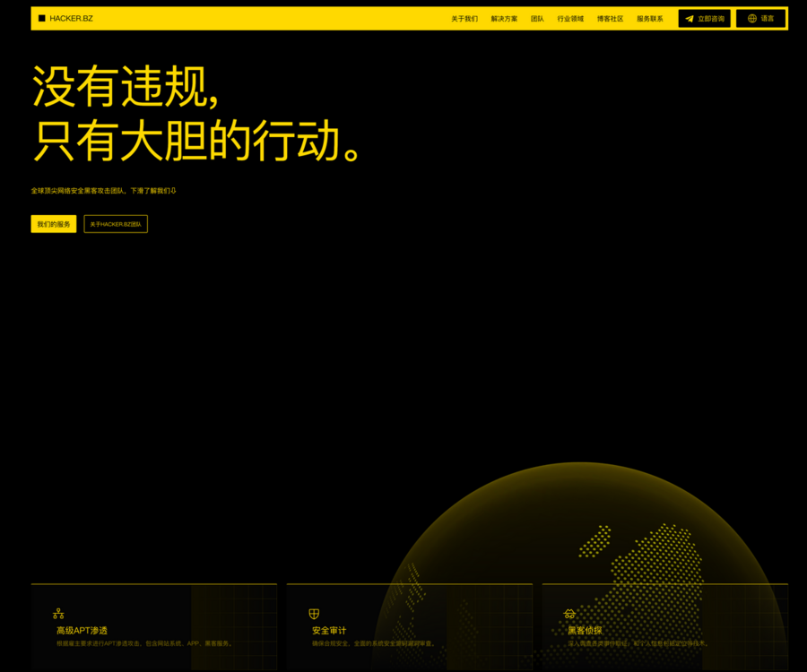This screenshot has width=807, height=672.
Task: Click the HACKER.BZ site name in header
Action: (71, 19)
